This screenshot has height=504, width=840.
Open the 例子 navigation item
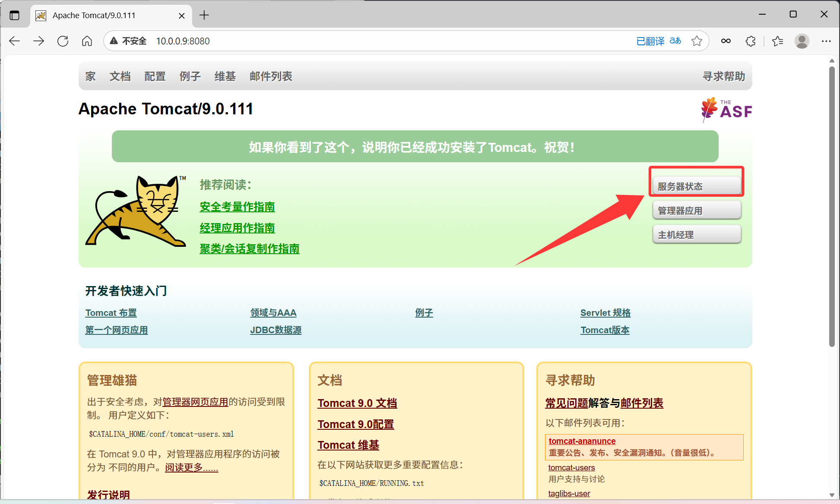click(190, 76)
